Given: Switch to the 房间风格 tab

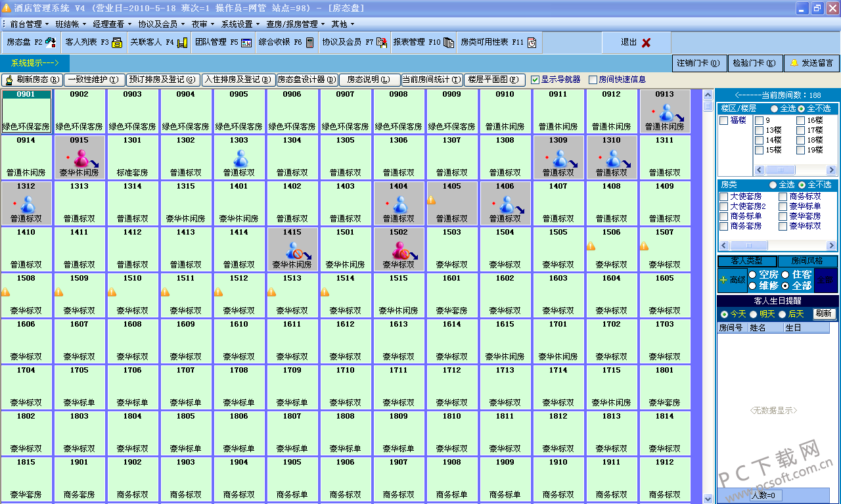Looking at the screenshot, I should tap(807, 261).
